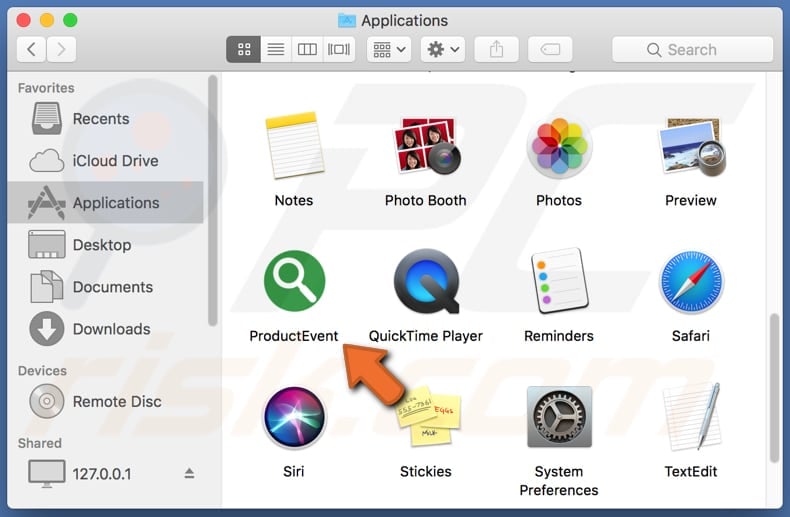This screenshot has height=517, width=790.
Task: Click the Safari name label
Action: [691, 336]
